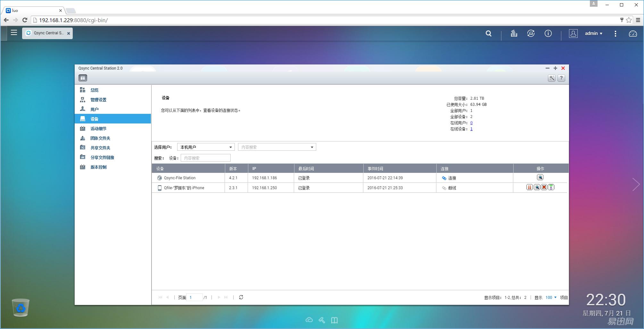Open the event notifications info icon

[548, 33]
